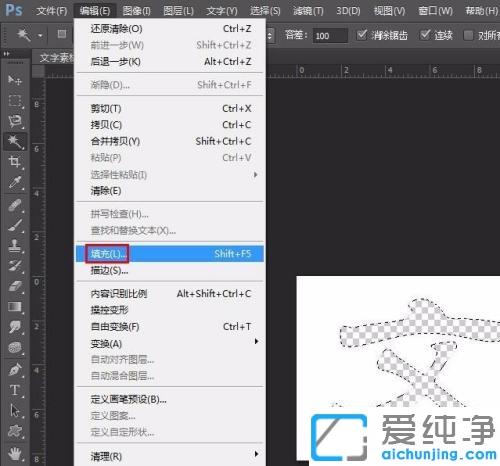The width and height of the screenshot is (500, 466).
Task: Select the Lasso tool
Action: pos(15,121)
